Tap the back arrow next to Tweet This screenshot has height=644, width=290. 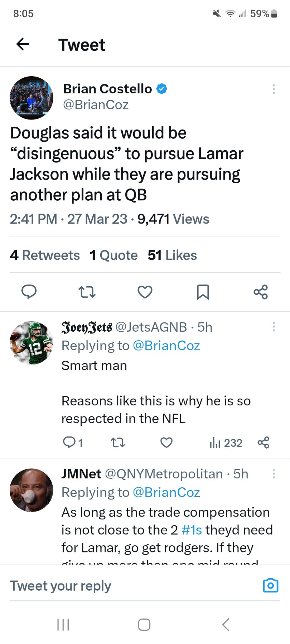(x=23, y=44)
